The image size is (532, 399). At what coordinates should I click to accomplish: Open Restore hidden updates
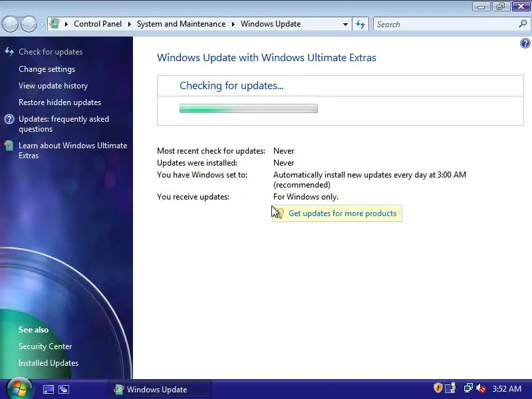60,102
